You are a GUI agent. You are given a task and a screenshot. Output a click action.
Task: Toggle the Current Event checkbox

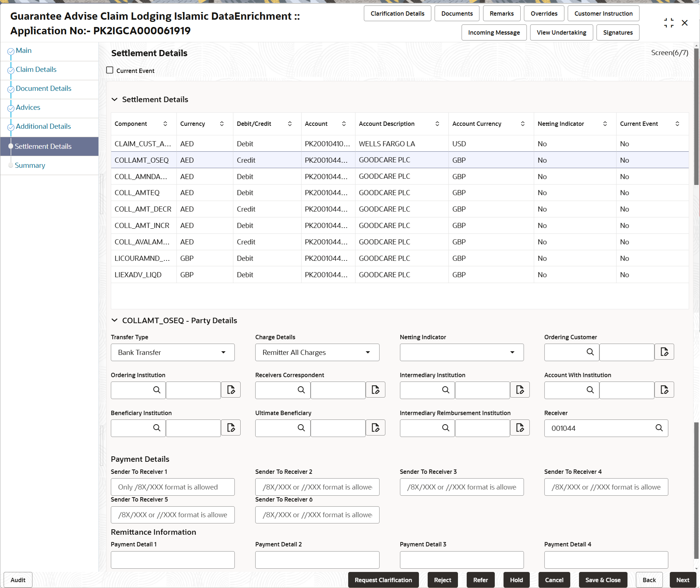pyautogui.click(x=110, y=70)
